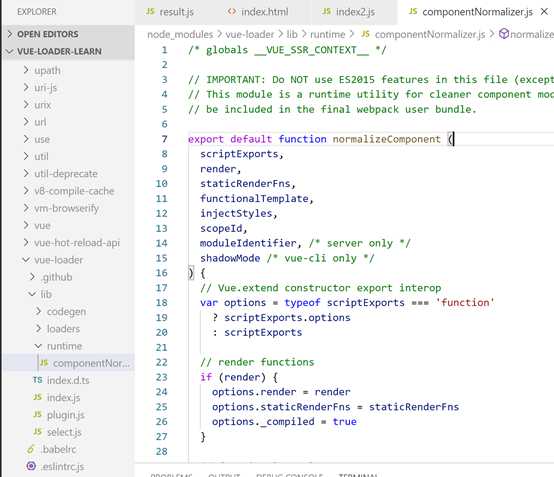The height and width of the screenshot is (477, 554).
Task: Click line number 23 in gutter
Action: (x=161, y=377)
